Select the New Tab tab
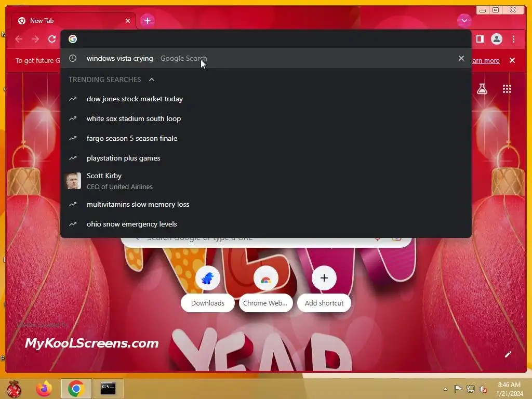 (73, 21)
